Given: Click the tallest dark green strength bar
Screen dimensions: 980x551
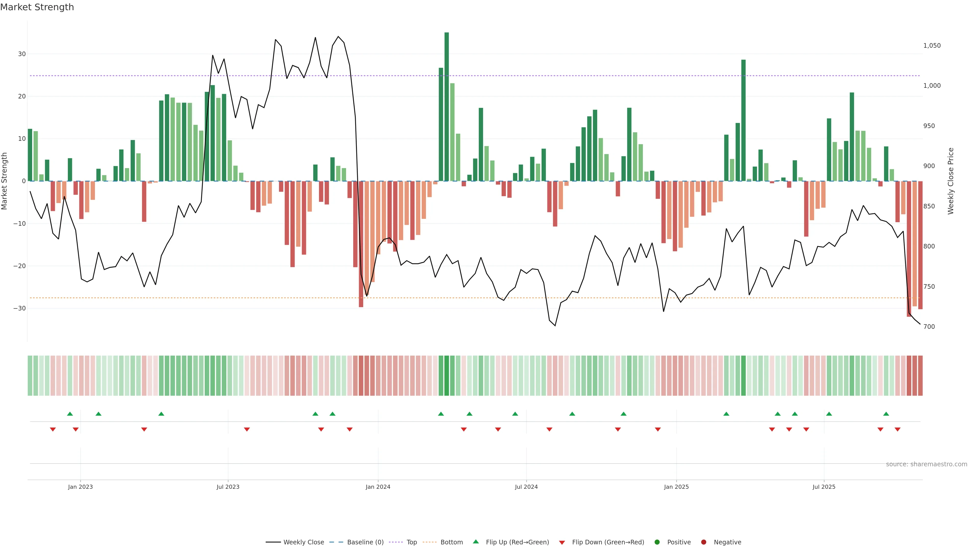Looking at the screenshot, I should (x=447, y=106).
